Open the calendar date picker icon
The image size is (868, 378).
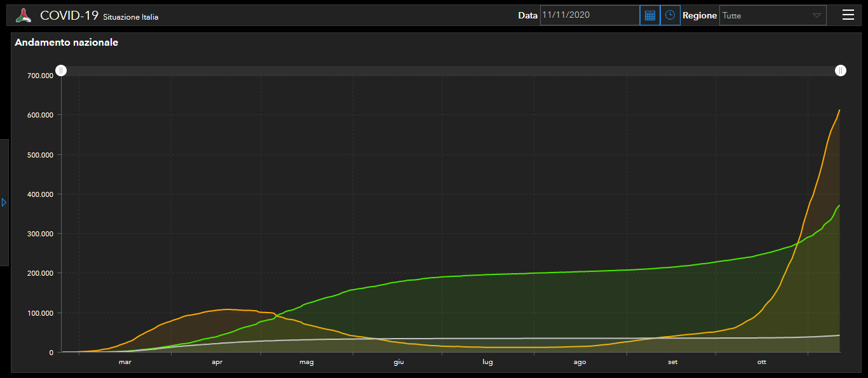coord(649,15)
